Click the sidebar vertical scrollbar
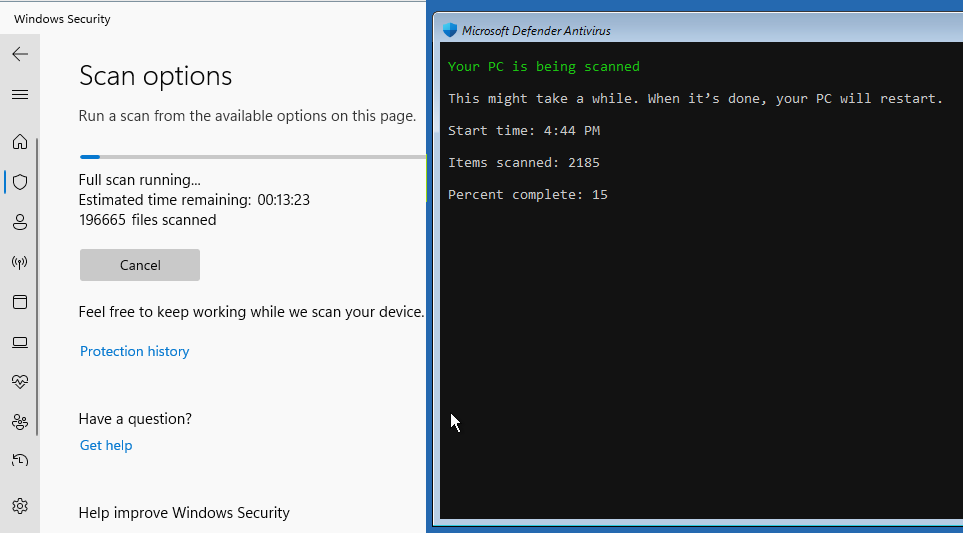Viewport: 963px width, 533px height. (x=37, y=287)
